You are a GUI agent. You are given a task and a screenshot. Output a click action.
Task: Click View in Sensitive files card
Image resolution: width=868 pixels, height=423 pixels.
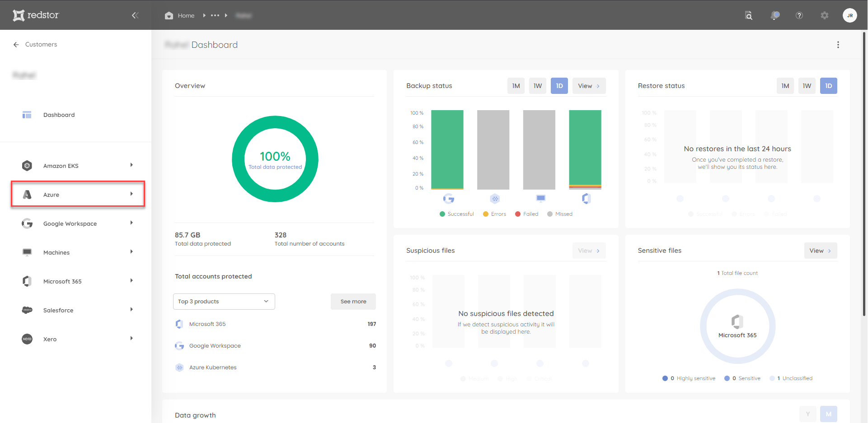tap(821, 251)
